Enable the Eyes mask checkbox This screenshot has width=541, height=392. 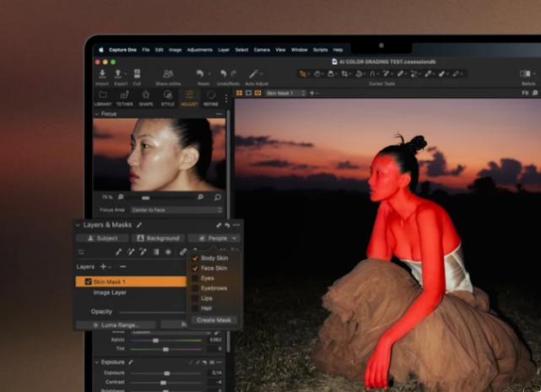click(195, 278)
